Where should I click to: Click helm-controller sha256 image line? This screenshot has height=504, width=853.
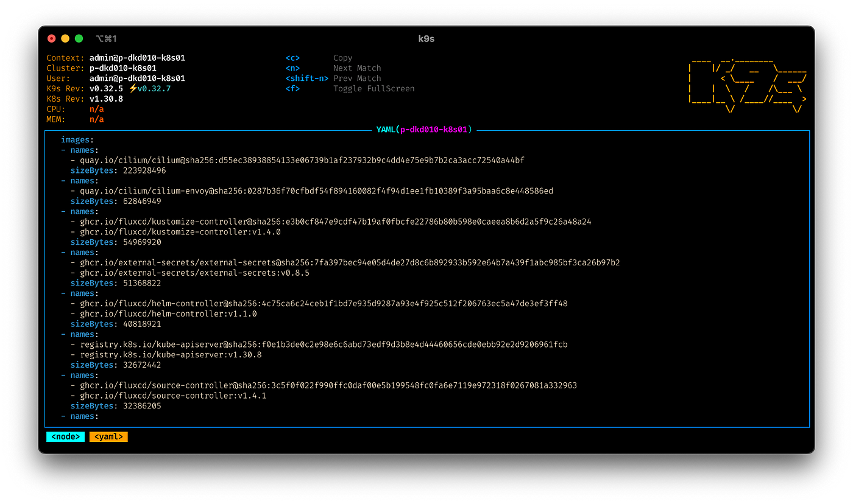point(319,304)
